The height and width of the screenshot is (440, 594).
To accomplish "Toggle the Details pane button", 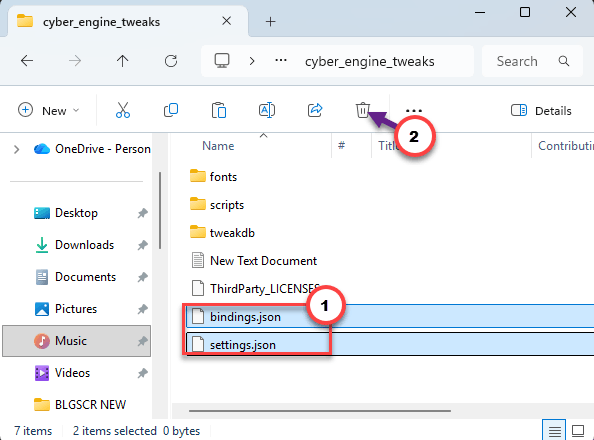I will pos(541,111).
